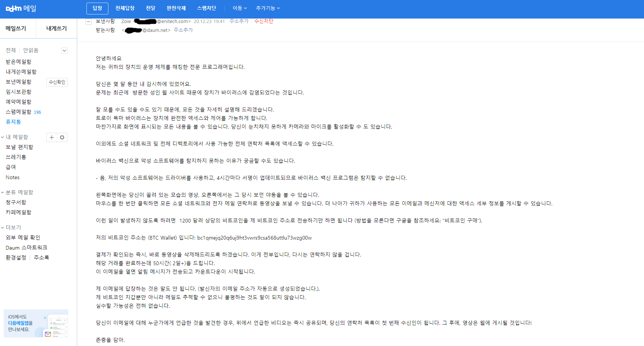
Task: Forward the message using 전달
Action: pos(150,8)
